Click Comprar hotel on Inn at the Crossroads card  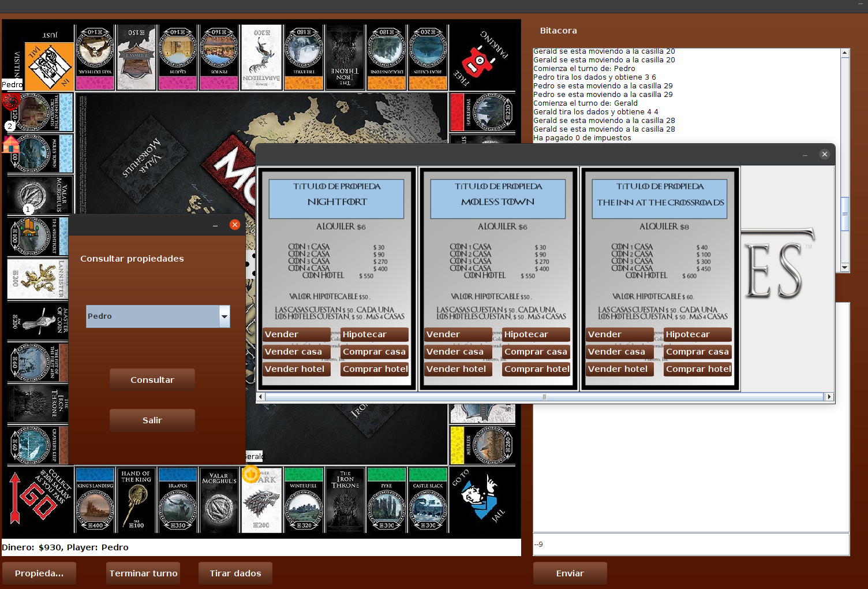[x=698, y=369]
